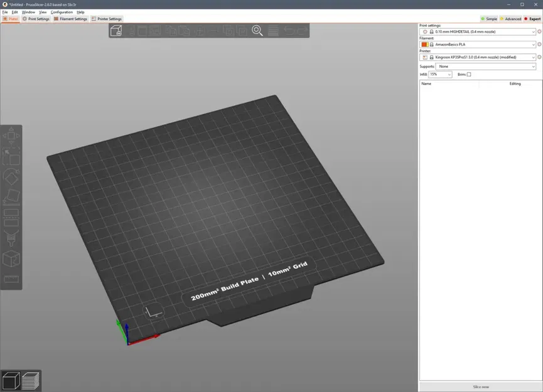Viewport: 543px width, 392px height.
Task: Switch to Advanced mode
Action: click(510, 19)
